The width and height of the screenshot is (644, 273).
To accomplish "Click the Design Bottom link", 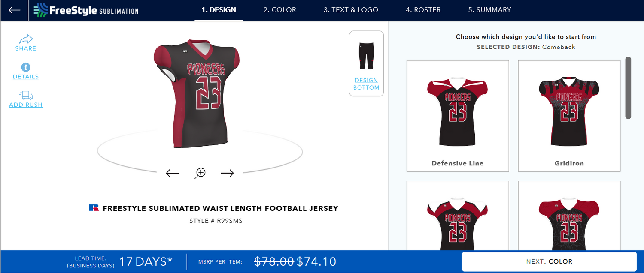I will (366, 84).
